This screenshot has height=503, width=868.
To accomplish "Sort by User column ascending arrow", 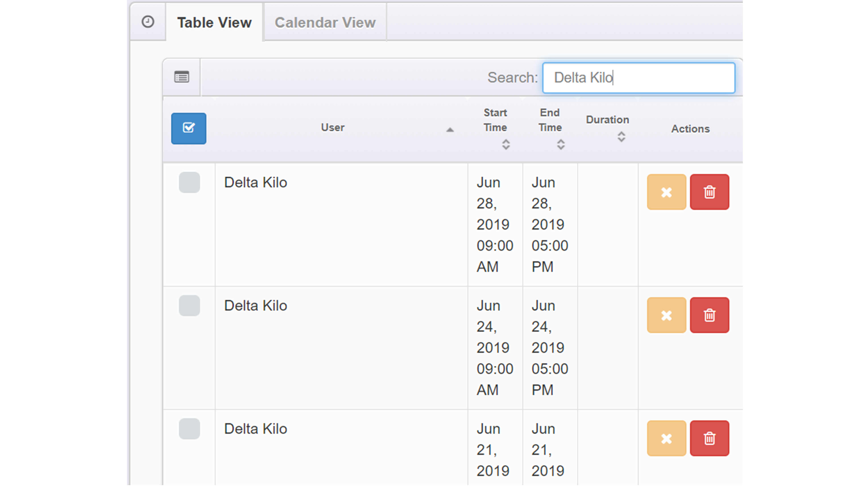I will pyautogui.click(x=450, y=130).
